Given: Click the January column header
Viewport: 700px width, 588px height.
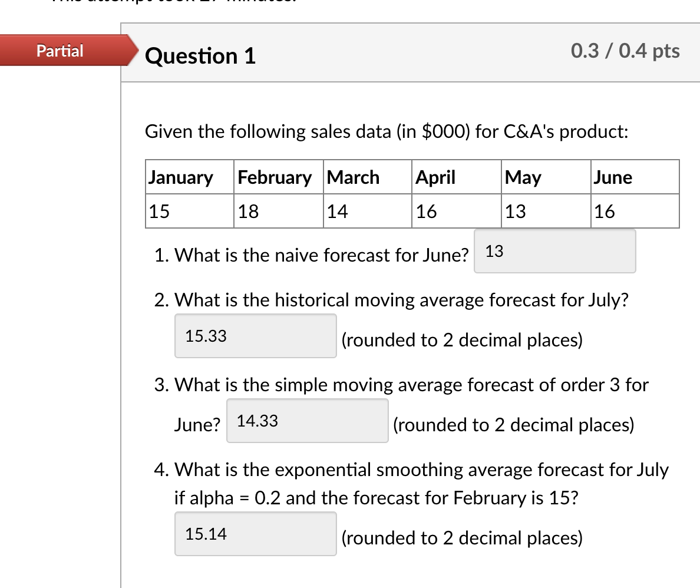Looking at the screenshot, I should [181, 177].
